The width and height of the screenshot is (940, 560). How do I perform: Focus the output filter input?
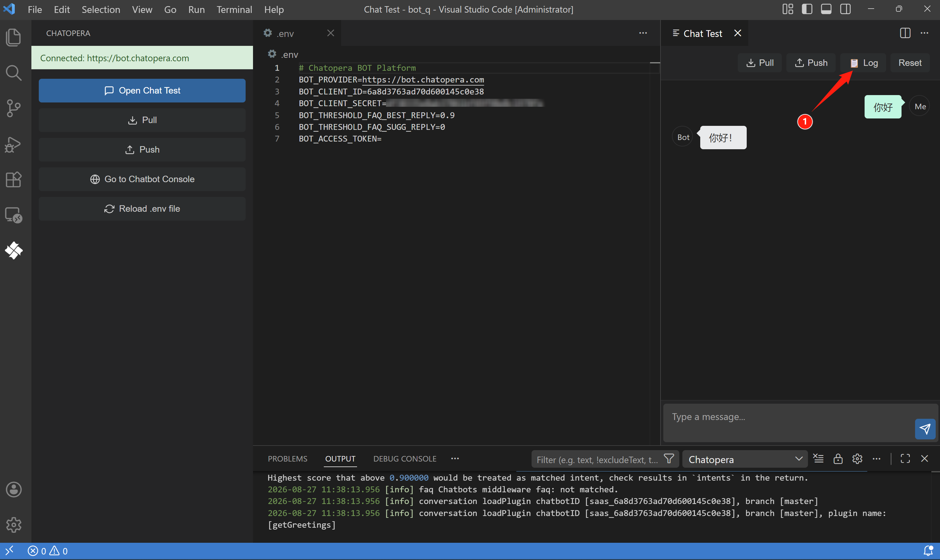coord(597,459)
